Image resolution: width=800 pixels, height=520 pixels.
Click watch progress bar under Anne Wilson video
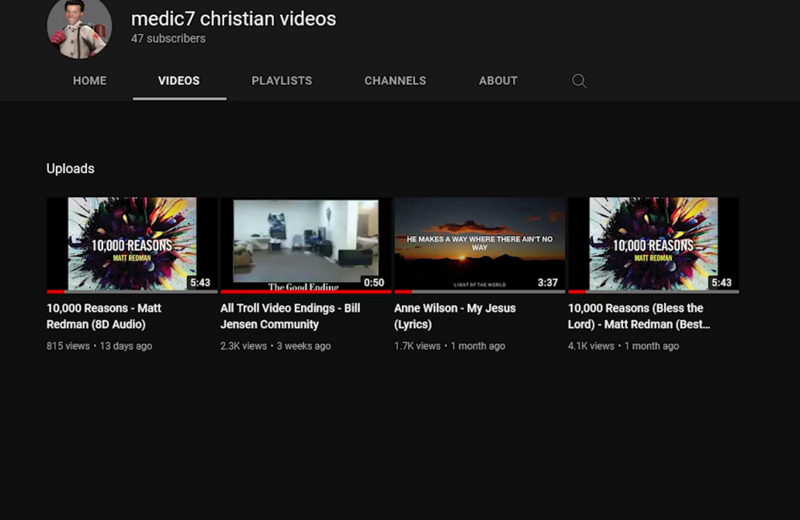(x=480, y=292)
